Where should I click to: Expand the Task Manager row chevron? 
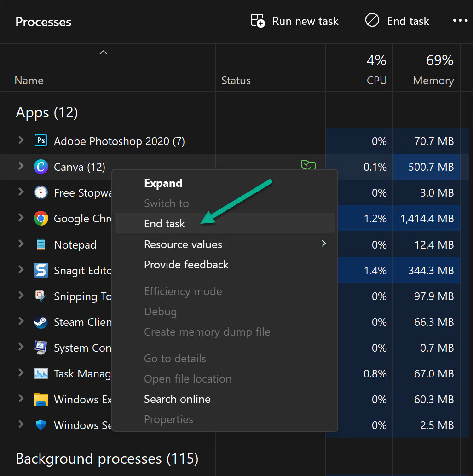(21, 373)
